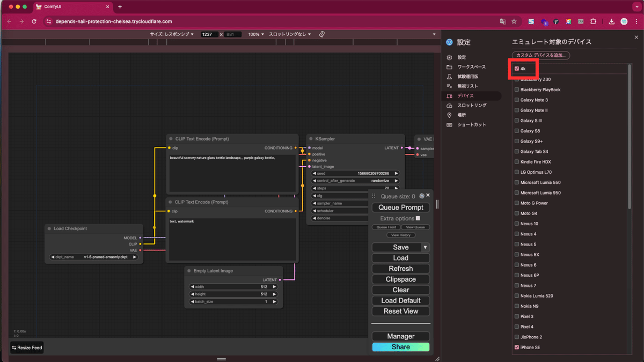
Task: Open the Manager button
Action: (401, 336)
